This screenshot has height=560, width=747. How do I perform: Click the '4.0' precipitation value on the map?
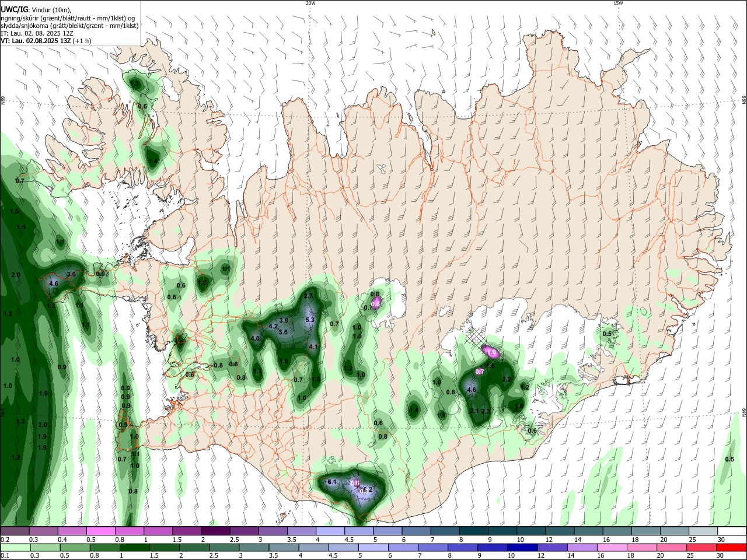click(x=255, y=339)
